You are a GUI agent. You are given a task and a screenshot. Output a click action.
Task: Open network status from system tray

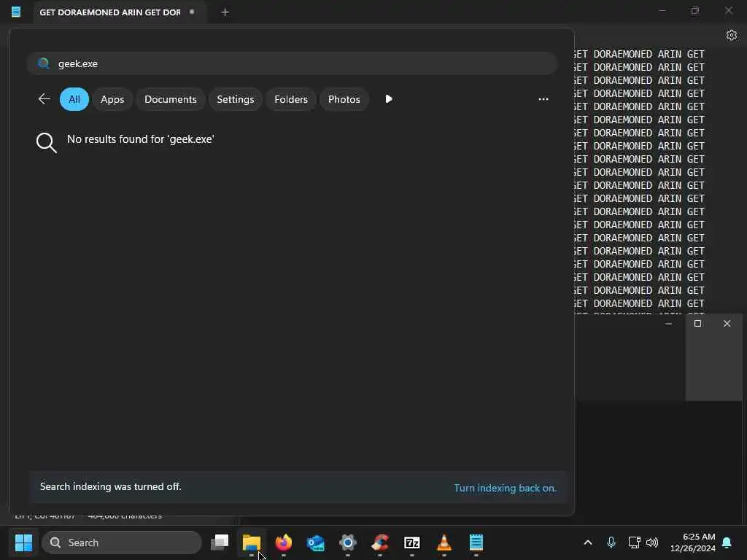634,542
